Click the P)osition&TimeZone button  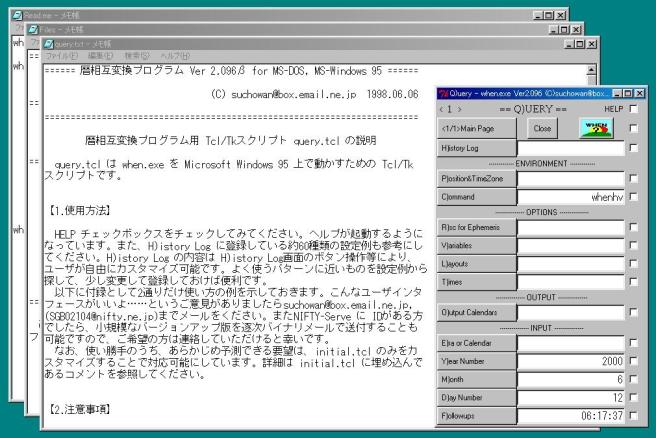[477, 179]
